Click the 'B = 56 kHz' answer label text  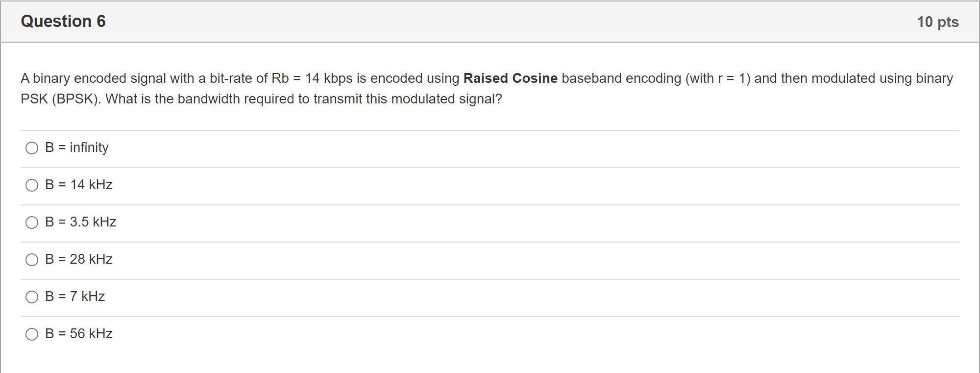[x=79, y=334]
